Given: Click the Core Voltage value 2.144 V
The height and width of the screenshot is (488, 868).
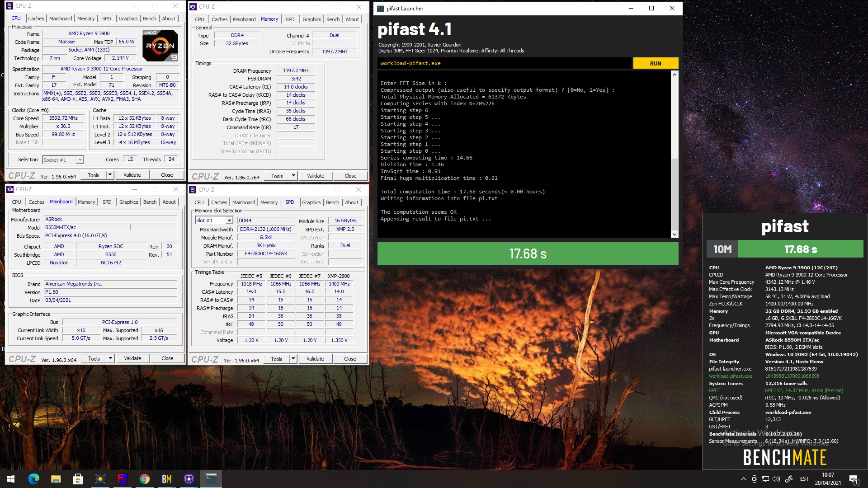Looking at the screenshot, I should 120,58.
